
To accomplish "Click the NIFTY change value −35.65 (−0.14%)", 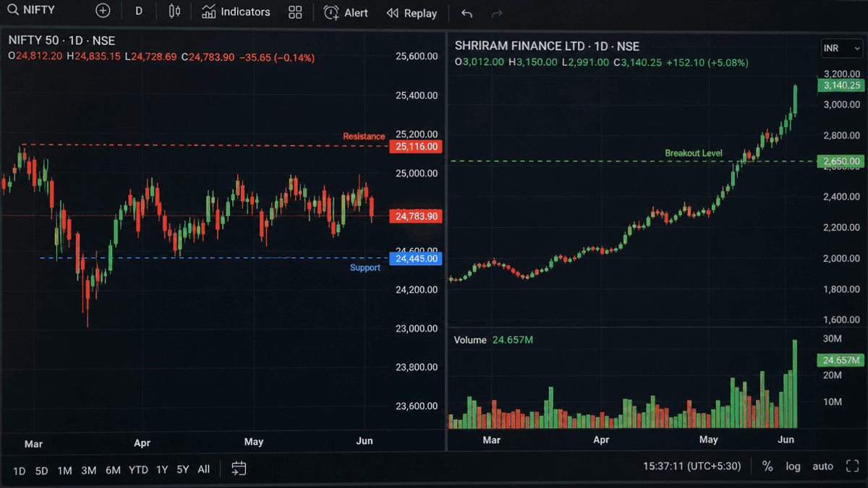I will 277,57.
